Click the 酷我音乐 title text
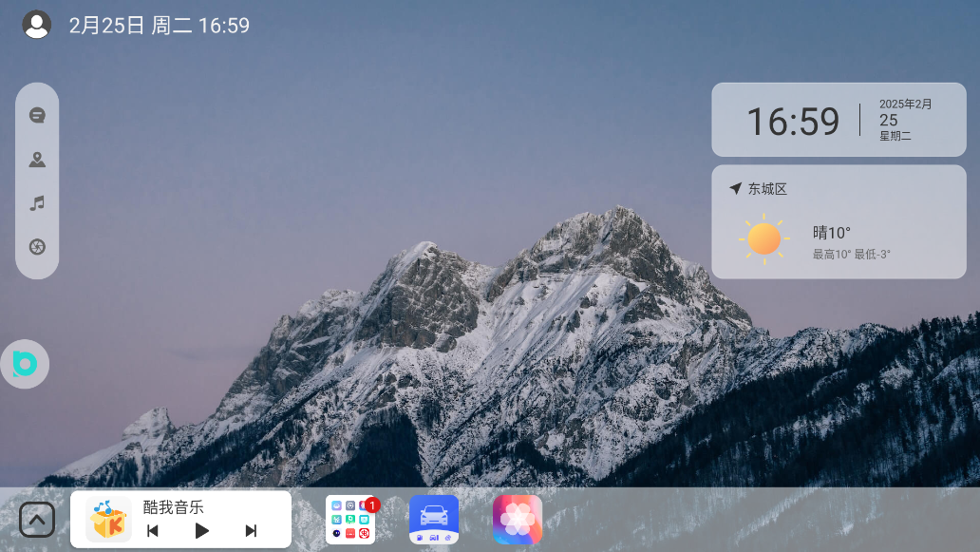980x552 pixels. click(x=173, y=507)
